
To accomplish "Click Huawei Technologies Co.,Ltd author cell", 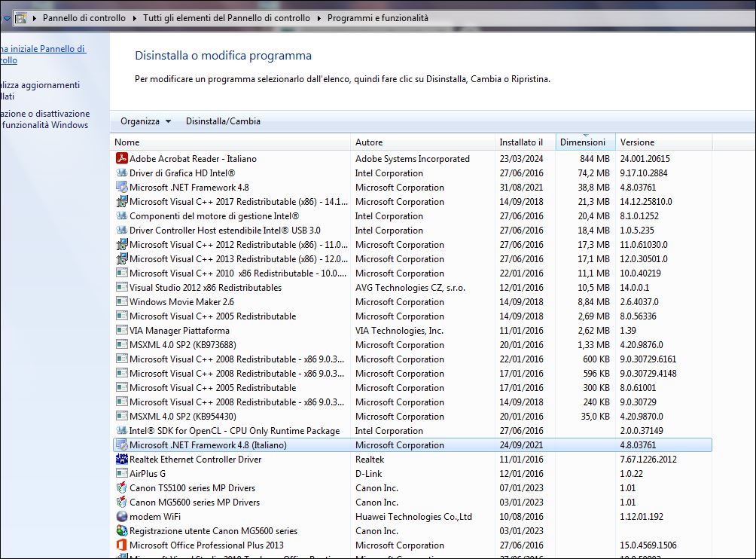I will click(x=413, y=517).
